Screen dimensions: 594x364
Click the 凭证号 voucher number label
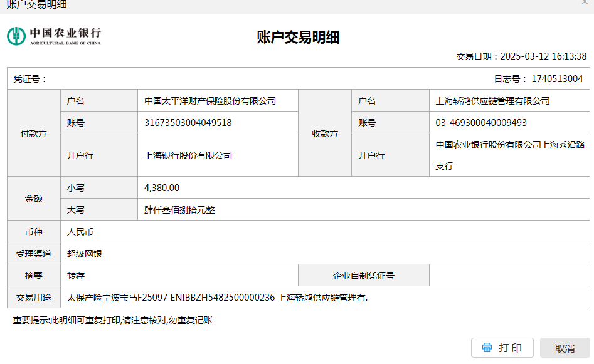pos(30,79)
